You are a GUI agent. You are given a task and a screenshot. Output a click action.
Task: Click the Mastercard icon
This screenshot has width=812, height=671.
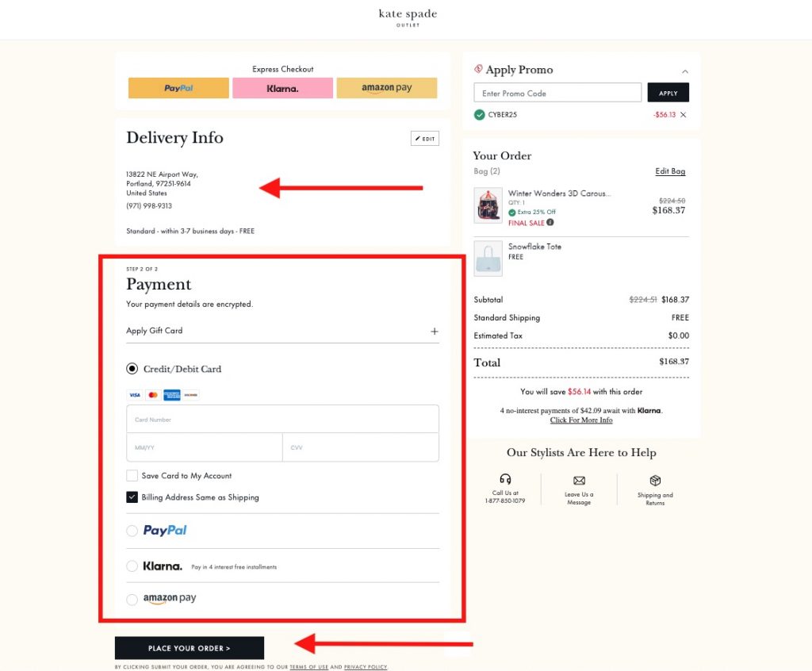[x=153, y=395]
